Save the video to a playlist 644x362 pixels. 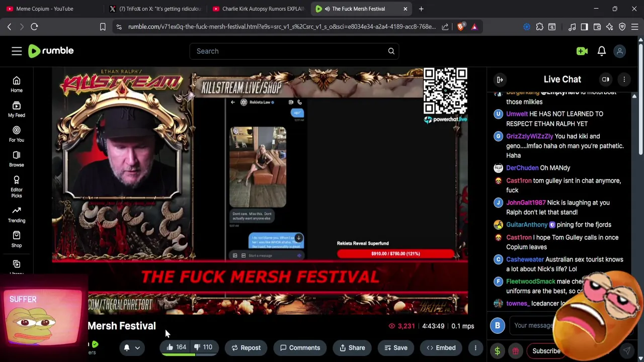[396, 347]
